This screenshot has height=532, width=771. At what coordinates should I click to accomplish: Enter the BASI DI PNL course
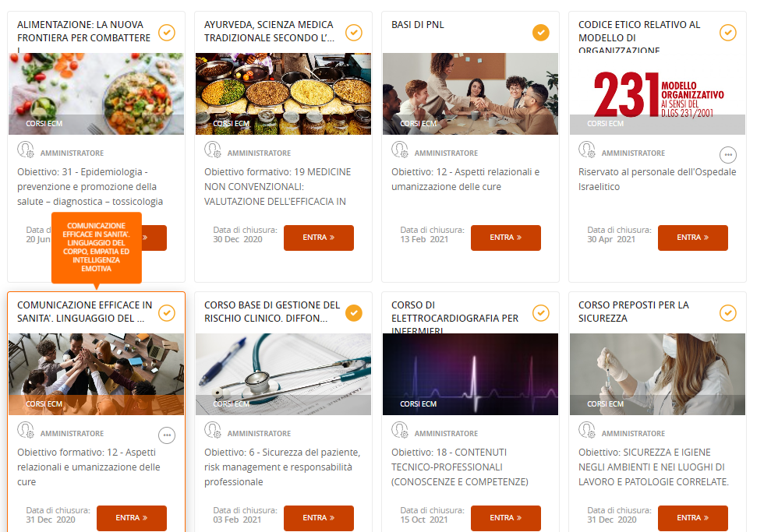click(505, 238)
